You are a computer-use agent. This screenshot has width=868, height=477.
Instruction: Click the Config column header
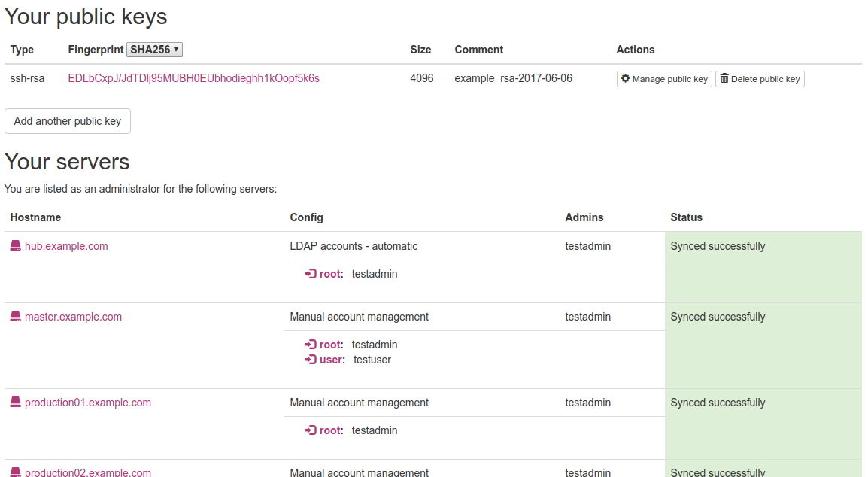306,217
